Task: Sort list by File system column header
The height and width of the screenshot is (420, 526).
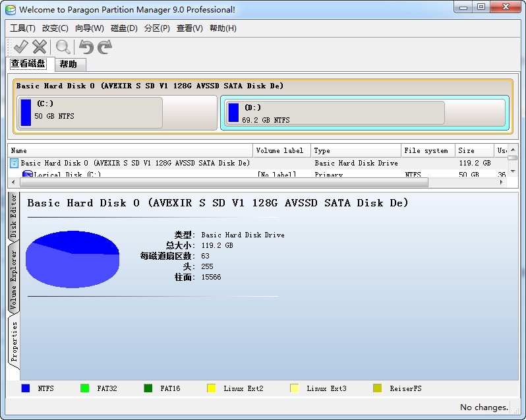Action: 428,150
